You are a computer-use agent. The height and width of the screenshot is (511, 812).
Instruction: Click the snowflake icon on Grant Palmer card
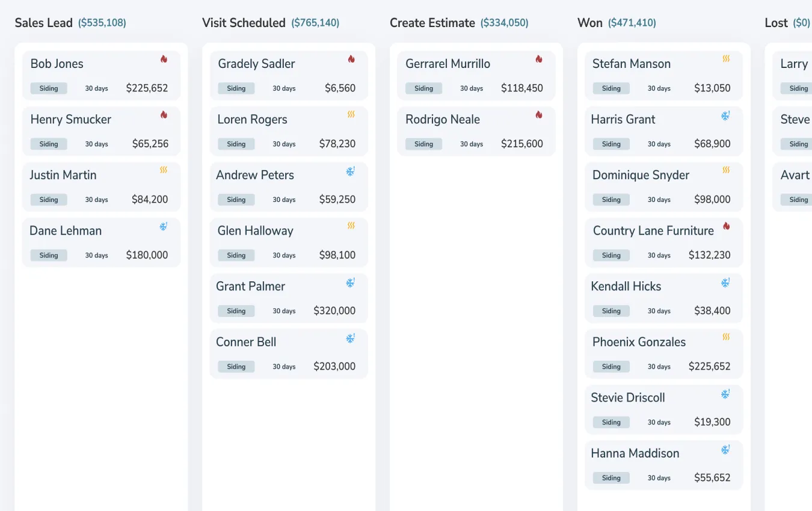point(351,282)
